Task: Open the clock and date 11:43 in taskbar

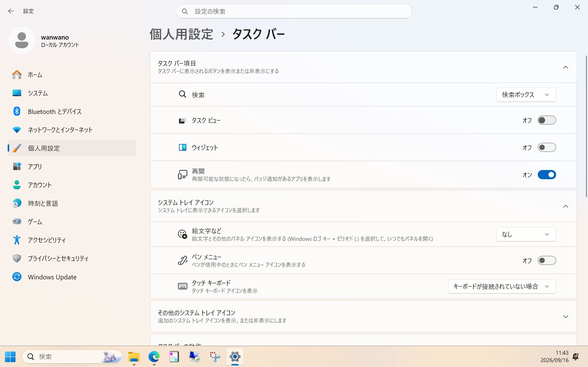Action: tap(554, 357)
